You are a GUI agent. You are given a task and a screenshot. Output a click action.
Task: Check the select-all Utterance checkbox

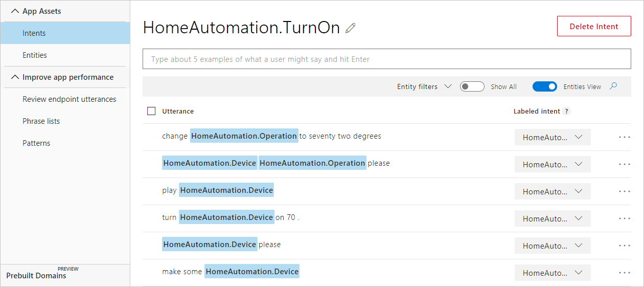(x=151, y=111)
